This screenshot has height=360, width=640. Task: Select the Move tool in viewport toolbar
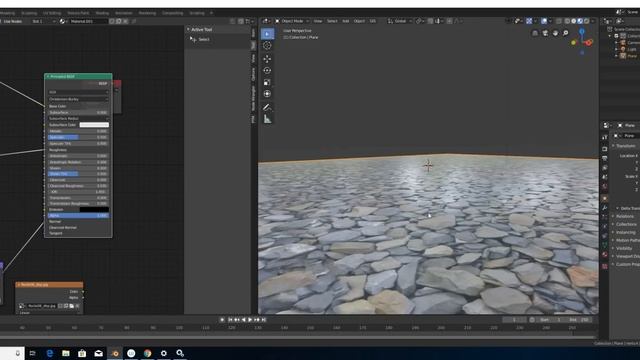coord(267,59)
